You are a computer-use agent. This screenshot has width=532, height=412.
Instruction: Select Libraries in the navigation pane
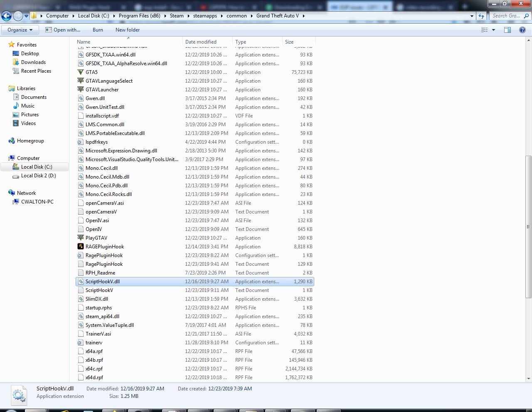point(26,88)
